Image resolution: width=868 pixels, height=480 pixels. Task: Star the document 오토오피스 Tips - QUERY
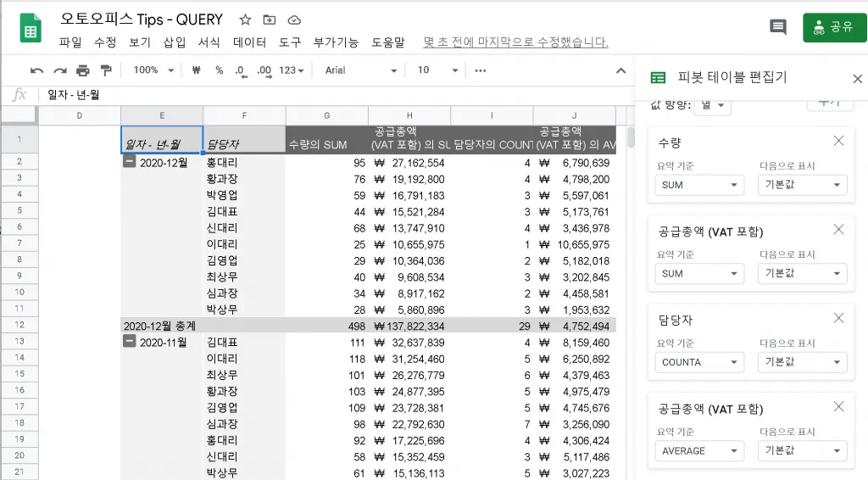pos(245,20)
